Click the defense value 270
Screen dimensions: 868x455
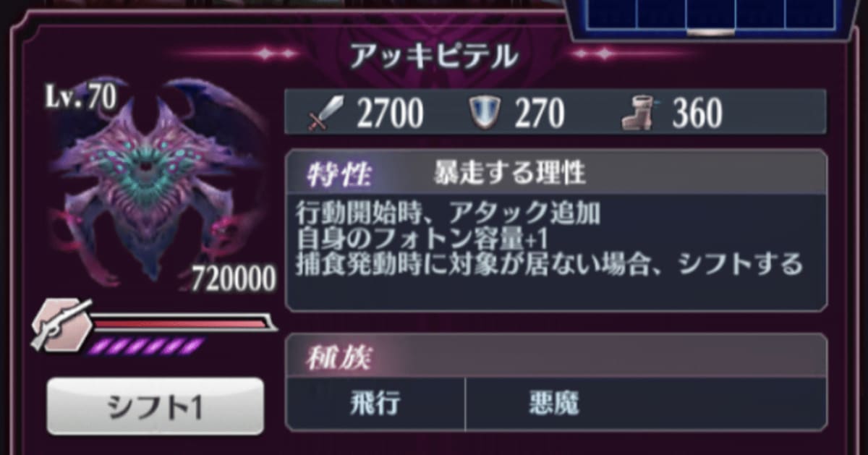tap(538, 114)
